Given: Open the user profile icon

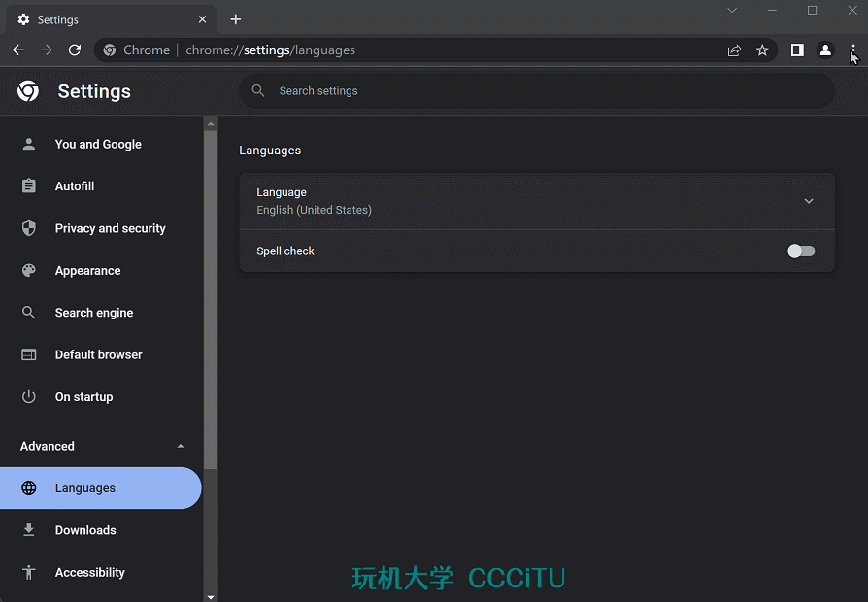Looking at the screenshot, I should point(825,50).
